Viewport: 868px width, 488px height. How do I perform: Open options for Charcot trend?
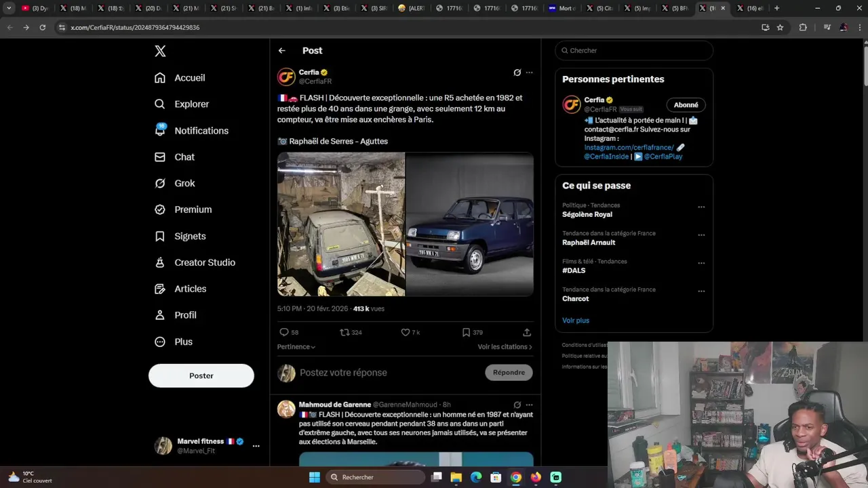(701, 291)
